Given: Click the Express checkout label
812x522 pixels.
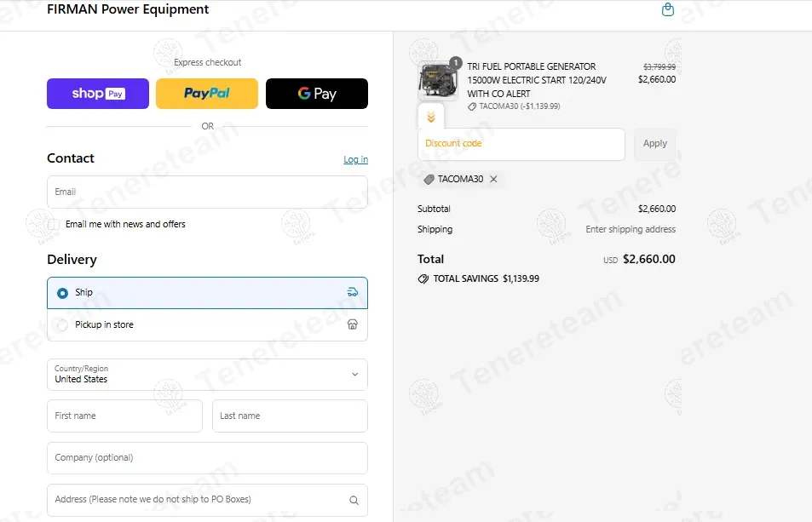Looking at the screenshot, I should [x=207, y=63].
